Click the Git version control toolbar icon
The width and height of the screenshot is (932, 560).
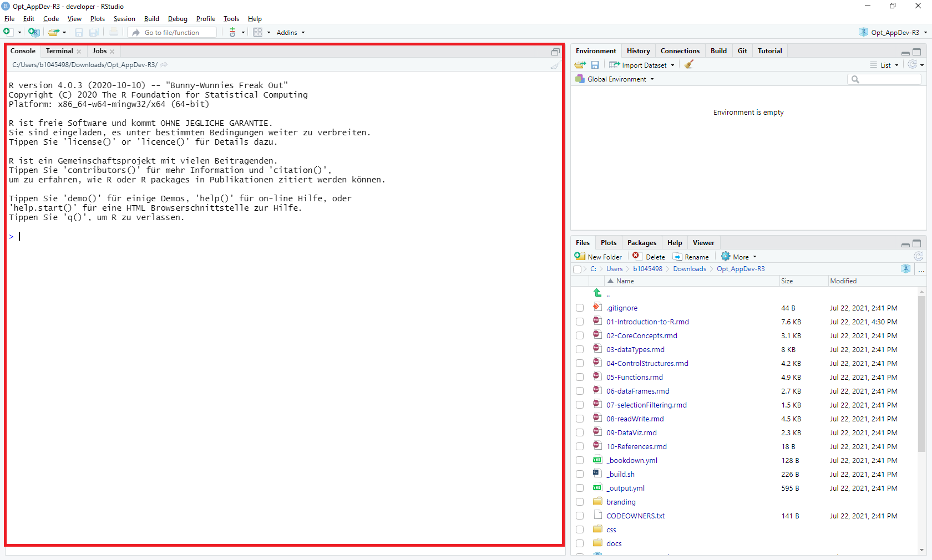tap(232, 32)
